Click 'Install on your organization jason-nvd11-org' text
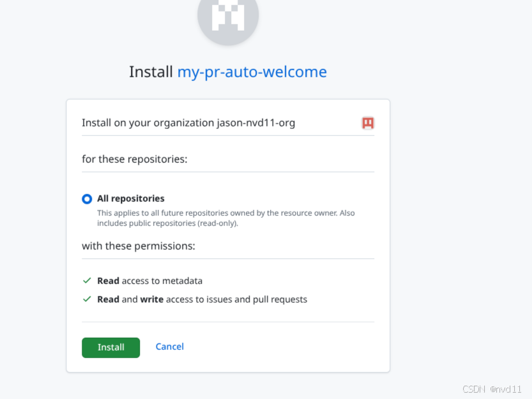Viewport: 532px width, 399px height. click(x=188, y=123)
